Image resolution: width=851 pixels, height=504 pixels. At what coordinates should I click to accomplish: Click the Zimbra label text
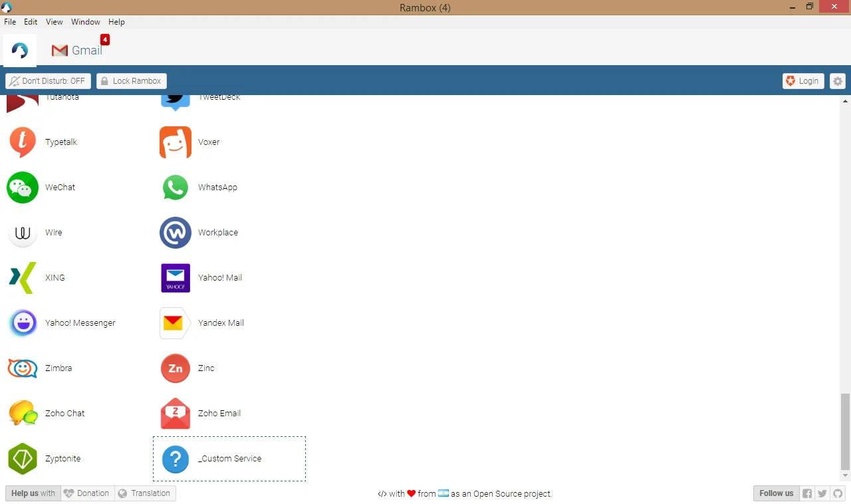click(59, 368)
